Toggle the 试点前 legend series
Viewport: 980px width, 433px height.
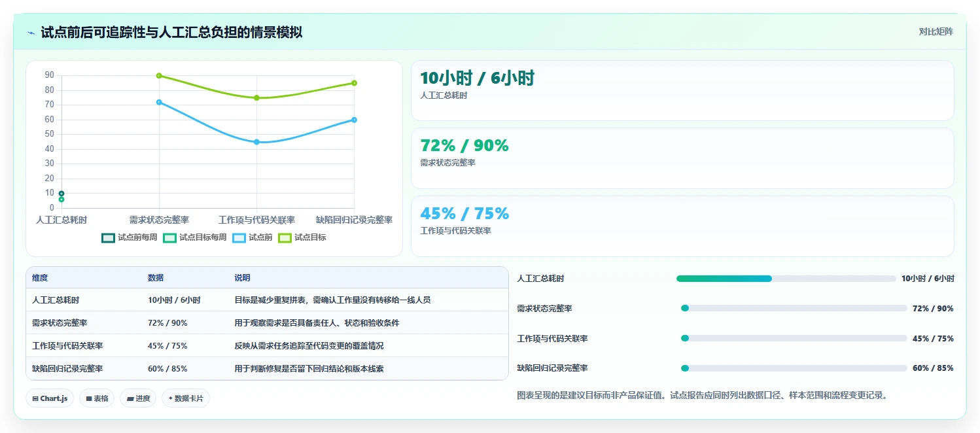point(253,237)
